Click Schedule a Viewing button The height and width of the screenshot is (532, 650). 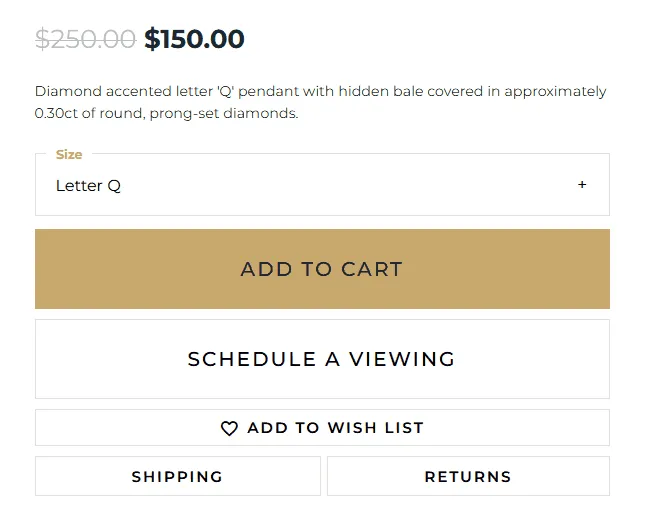pos(322,359)
